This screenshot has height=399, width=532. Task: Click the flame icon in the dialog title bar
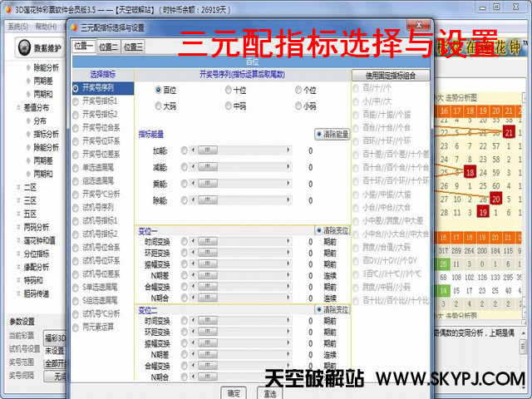coord(74,27)
